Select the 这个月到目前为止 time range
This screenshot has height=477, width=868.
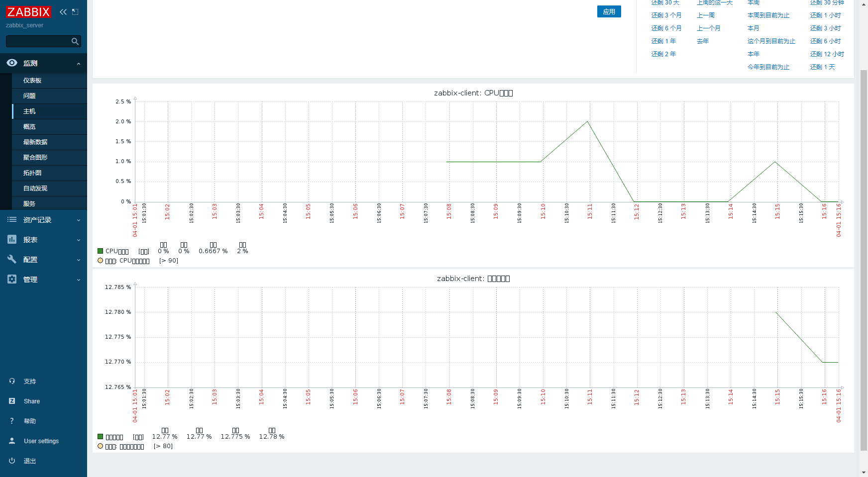(x=771, y=41)
